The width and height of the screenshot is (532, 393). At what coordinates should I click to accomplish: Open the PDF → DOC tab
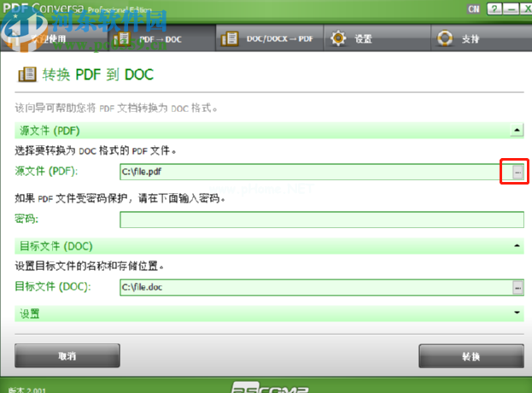pos(161,38)
